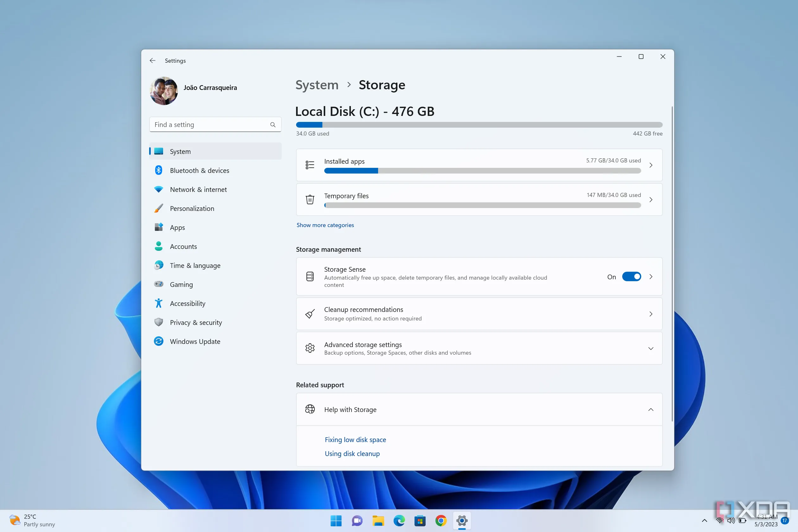
Task: Open the Accounts settings page
Action: 183,246
